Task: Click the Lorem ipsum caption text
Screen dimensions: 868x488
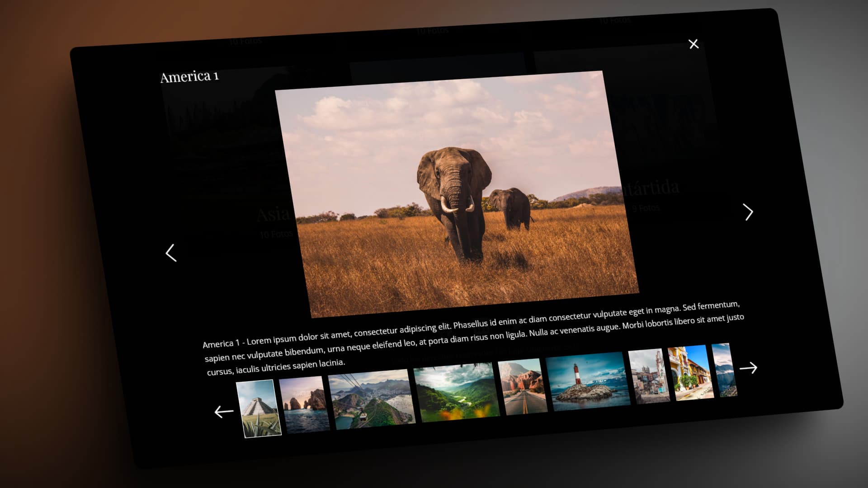Action: tap(474, 338)
